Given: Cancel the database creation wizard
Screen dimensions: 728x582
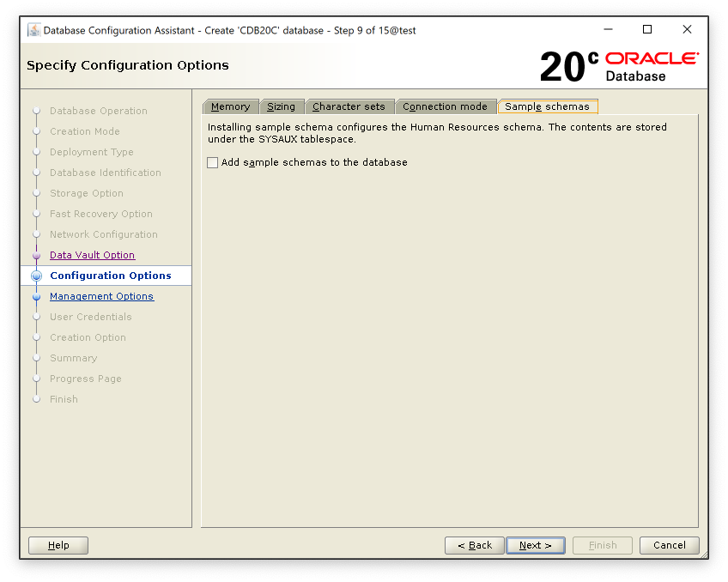Looking at the screenshot, I should [669, 545].
